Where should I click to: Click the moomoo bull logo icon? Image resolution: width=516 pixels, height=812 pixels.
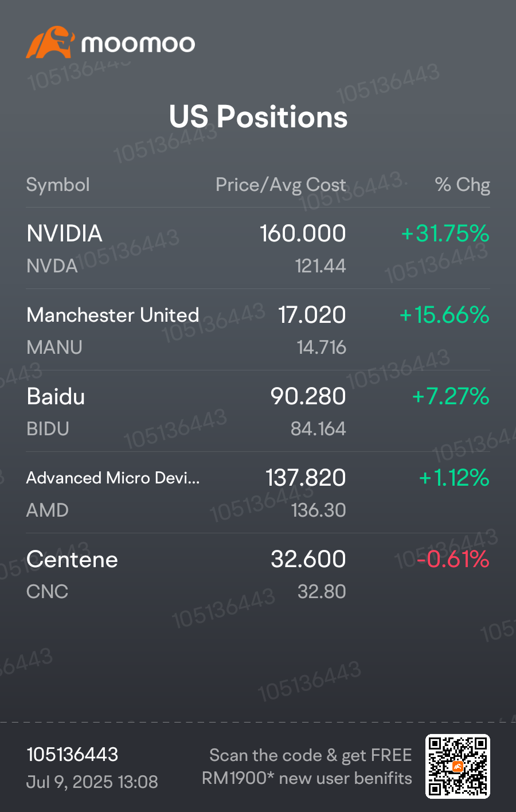click(50, 42)
